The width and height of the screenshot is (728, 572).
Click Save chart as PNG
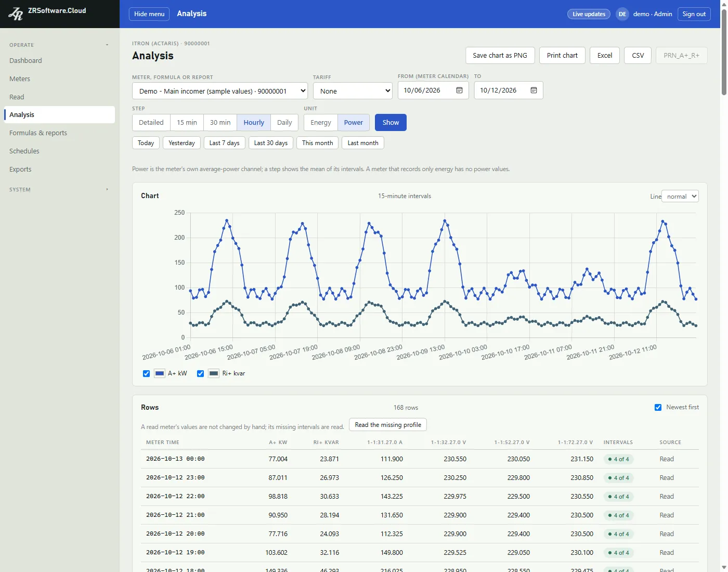500,56
